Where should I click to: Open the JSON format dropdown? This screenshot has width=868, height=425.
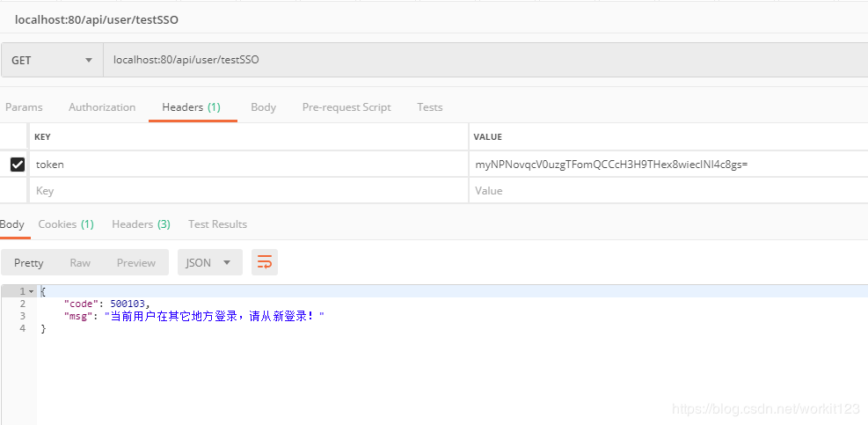tap(209, 262)
